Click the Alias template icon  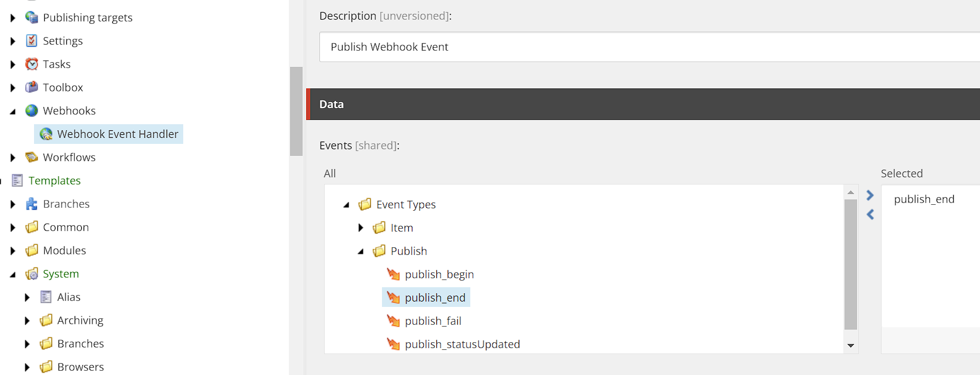pyautogui.click(x=46, y=297)
